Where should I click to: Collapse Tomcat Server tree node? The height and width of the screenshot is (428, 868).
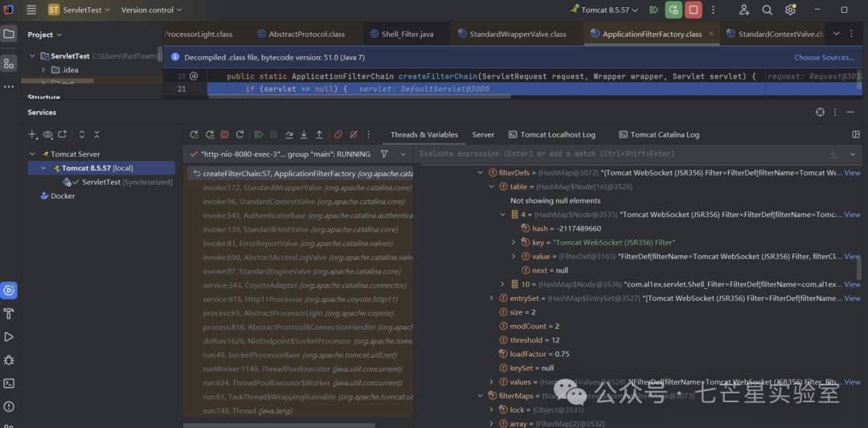(x=31, y=154)
